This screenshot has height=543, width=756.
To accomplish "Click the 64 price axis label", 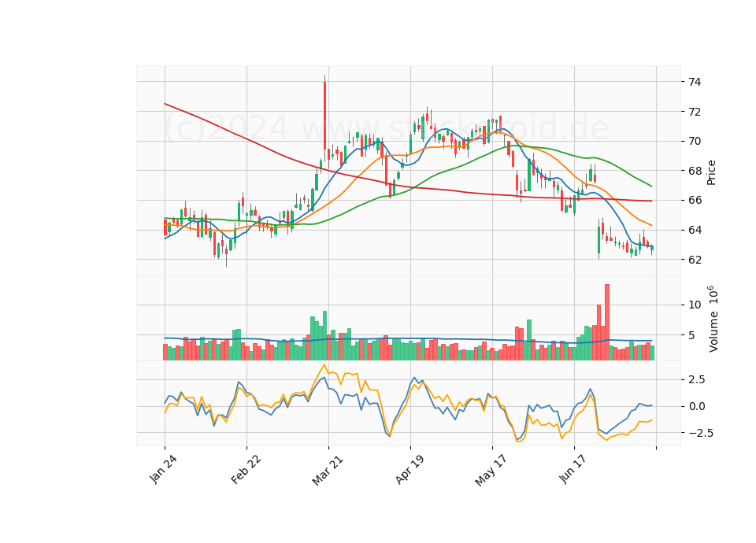I will (695, 231).
